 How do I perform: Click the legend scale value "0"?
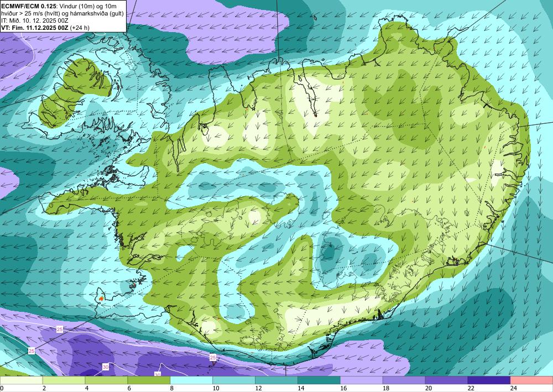tap(2, 388)
